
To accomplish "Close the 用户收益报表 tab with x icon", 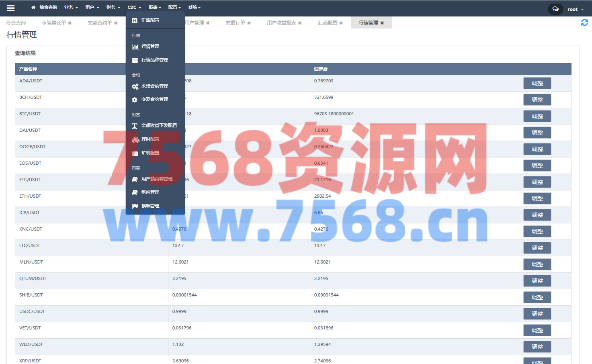I will (x=300, y=23).
